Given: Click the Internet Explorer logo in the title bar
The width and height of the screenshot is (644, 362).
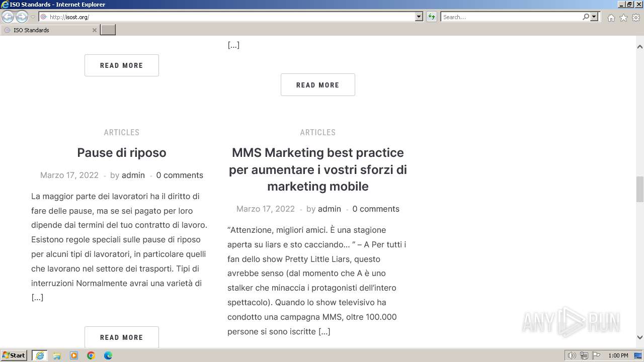Looking at the screenshot, I should click(x=5, y=5).
